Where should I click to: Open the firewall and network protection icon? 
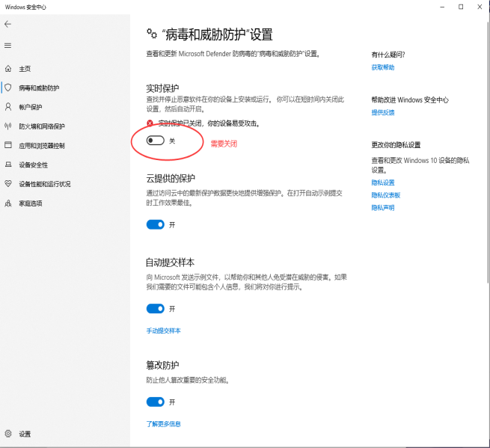point(8,126)
